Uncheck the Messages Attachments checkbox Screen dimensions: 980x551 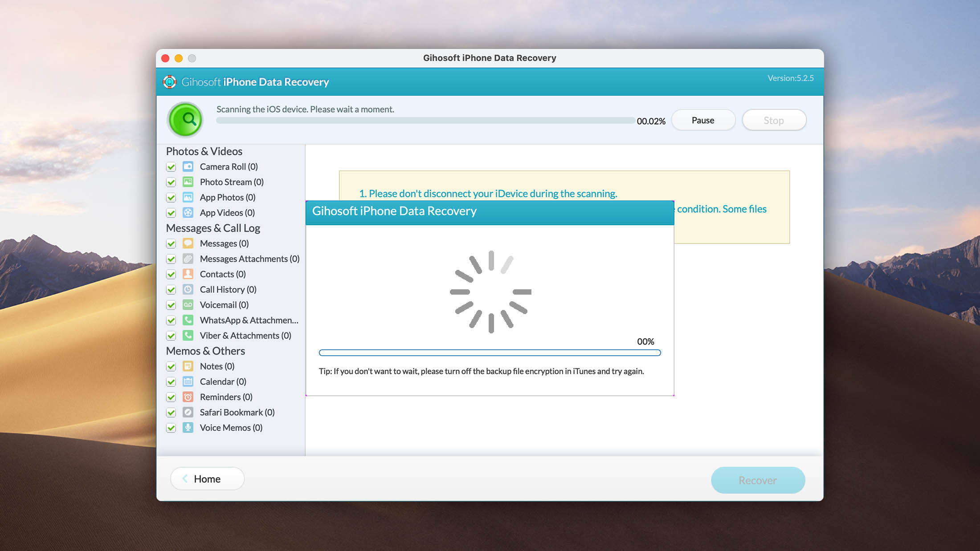tap(171, 259)
